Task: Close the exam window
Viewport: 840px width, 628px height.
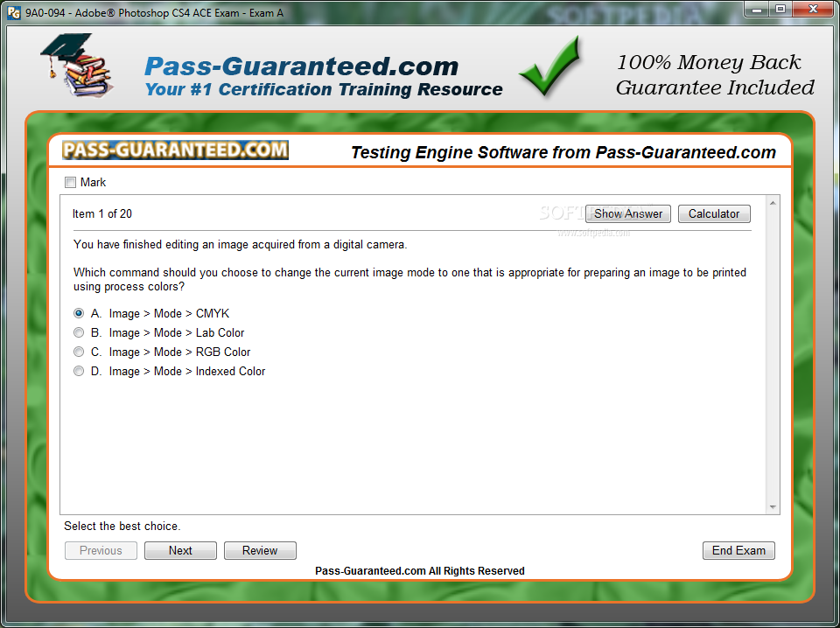Action: 813,9
